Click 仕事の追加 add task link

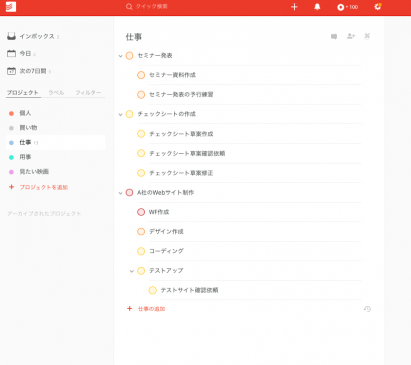point(152,309)
